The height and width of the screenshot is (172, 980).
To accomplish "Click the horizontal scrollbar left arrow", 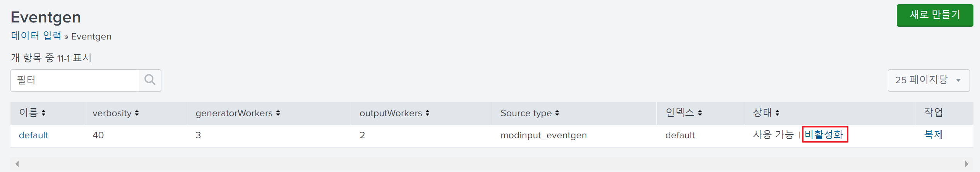I will coord(17,164).
